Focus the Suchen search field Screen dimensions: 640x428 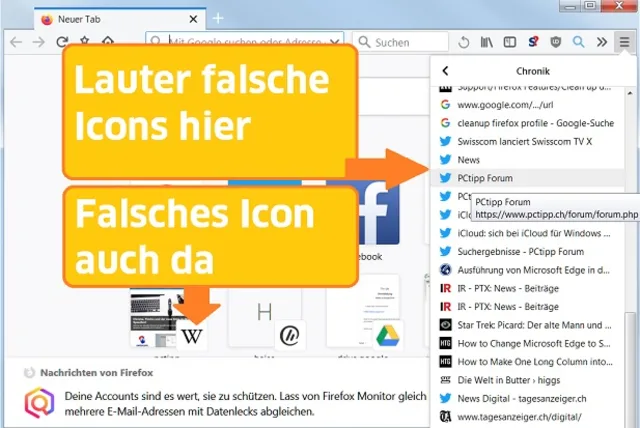[400, 42]
